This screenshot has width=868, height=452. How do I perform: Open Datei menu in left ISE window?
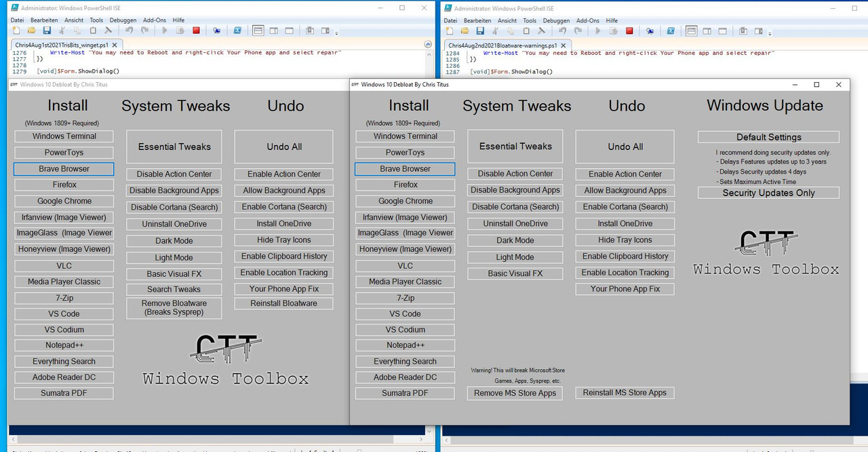pyautogui.click(x=18, y=20)
